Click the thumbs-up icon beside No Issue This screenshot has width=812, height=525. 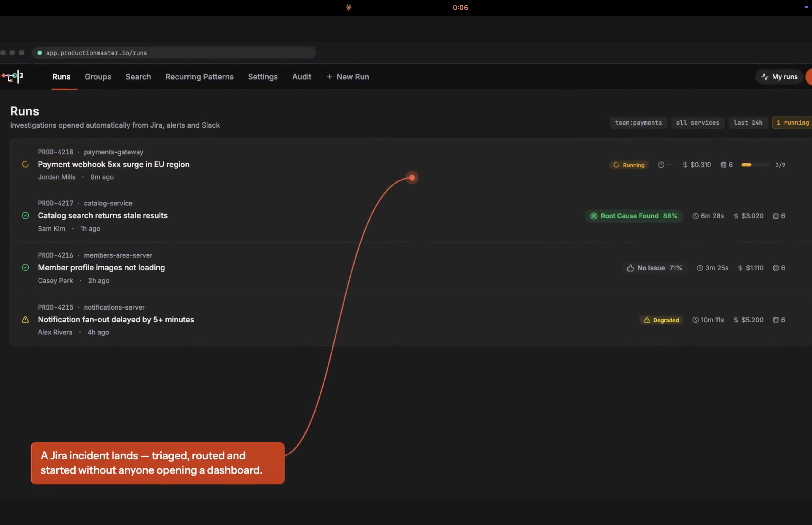[630, 268]
